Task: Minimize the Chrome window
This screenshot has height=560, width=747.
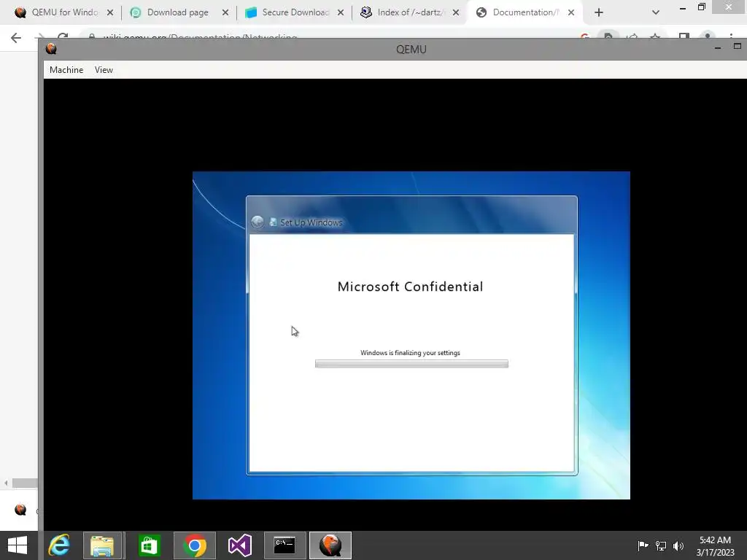Action: click(683, 7)
